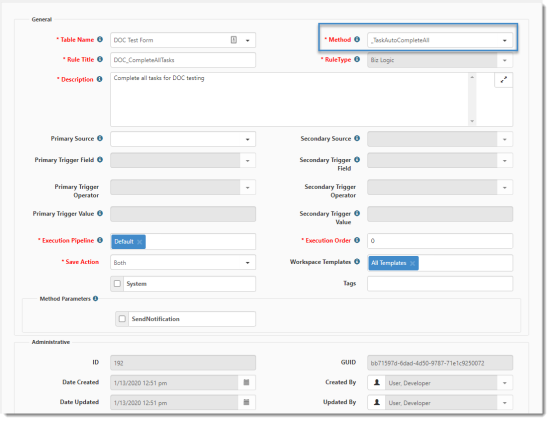Open the calendar icon for Date Created
This screenshot has height=421, width=550.
246,382
